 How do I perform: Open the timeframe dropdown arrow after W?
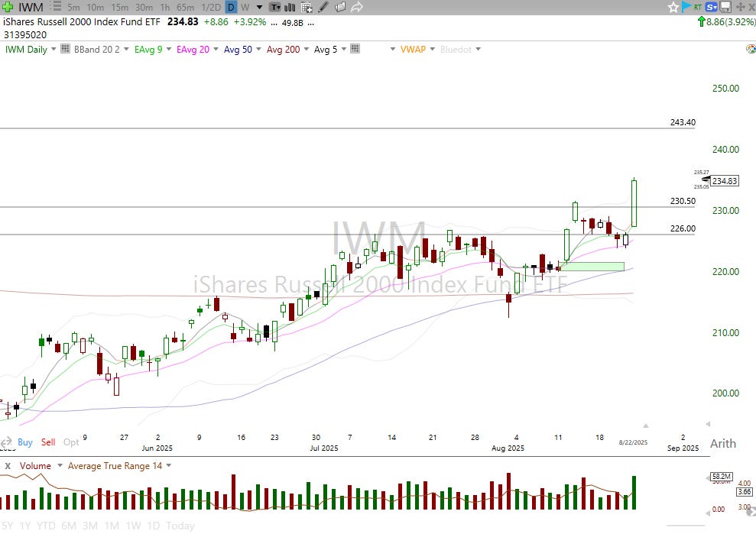pos(259,7)
